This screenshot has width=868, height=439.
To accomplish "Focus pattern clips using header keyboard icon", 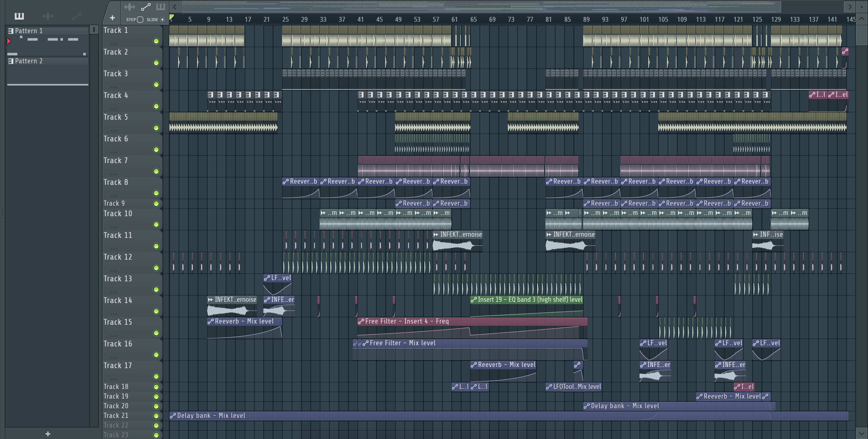I will coord(160,7).
